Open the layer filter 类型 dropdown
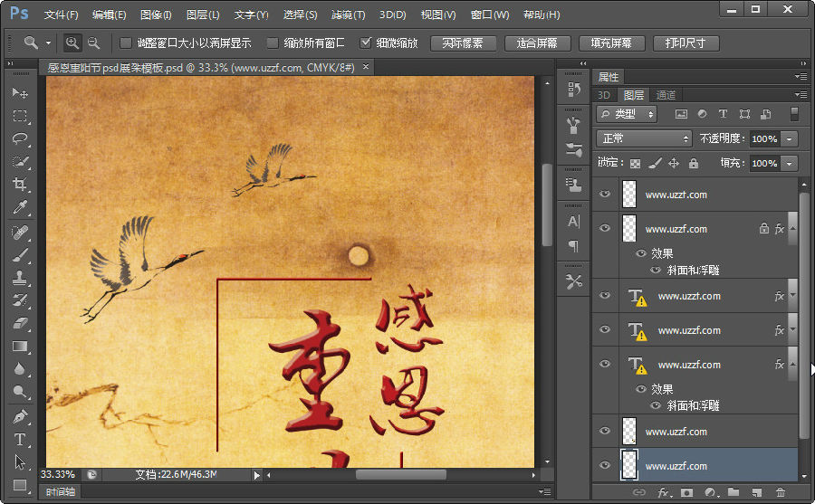Screen dimensions: 815x504 627,114
